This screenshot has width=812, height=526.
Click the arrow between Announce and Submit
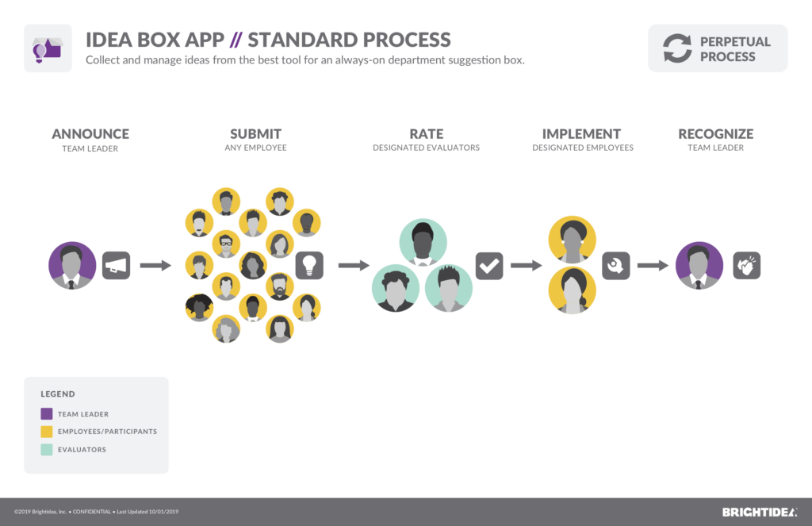(155, 265)
